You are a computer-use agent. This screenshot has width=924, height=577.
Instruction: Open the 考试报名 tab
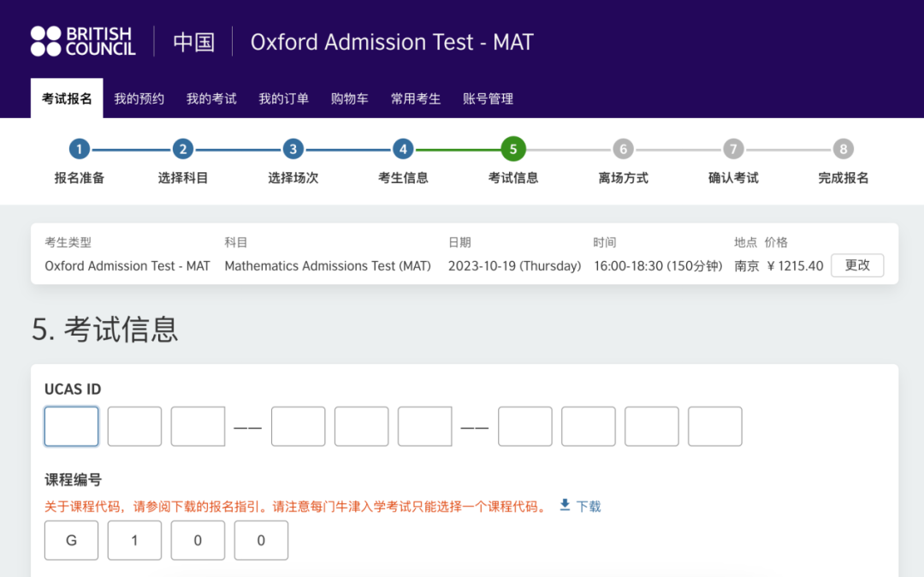point(67,98)
